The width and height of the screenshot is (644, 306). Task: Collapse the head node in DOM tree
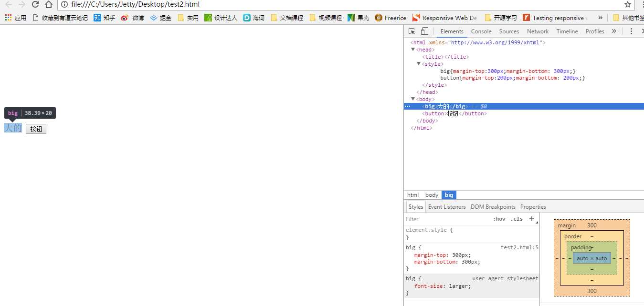413,50
